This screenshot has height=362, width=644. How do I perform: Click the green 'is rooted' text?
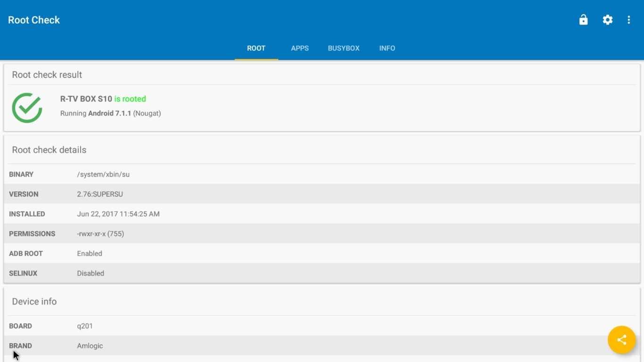(130, 99)
